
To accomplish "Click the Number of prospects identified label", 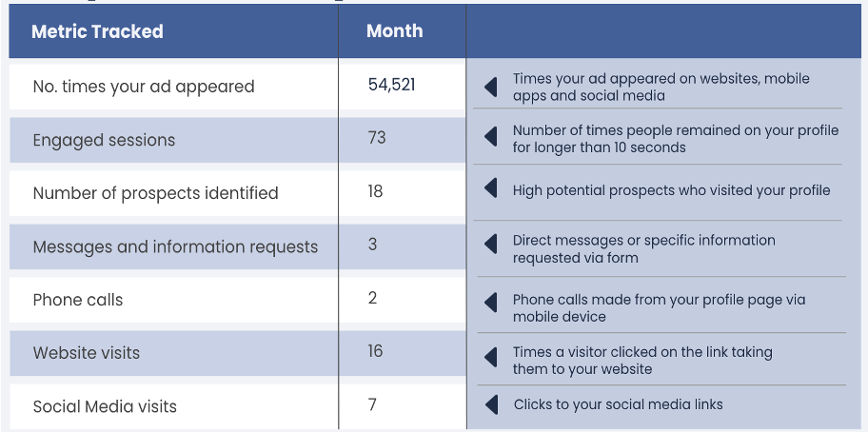I will 155,193.
